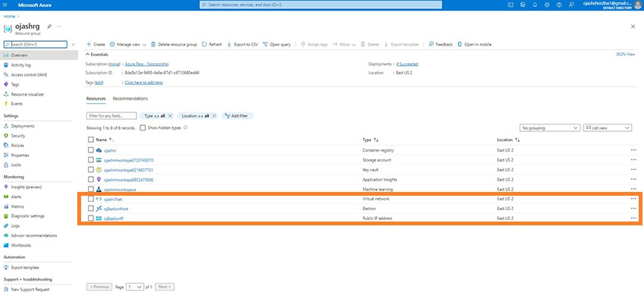Open JSON View link
644x305 pixels.
click(x=626, y=55)
